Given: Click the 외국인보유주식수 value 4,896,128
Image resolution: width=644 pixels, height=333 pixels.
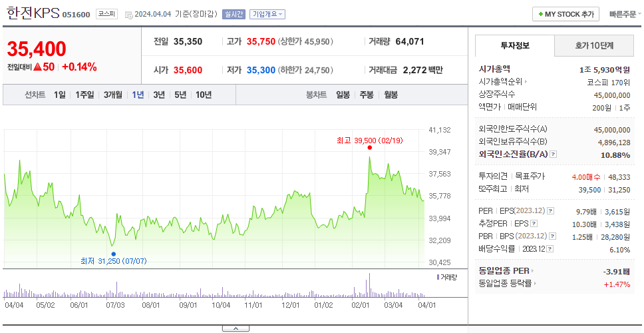Looking at the screenshot, I should point(614,143).
